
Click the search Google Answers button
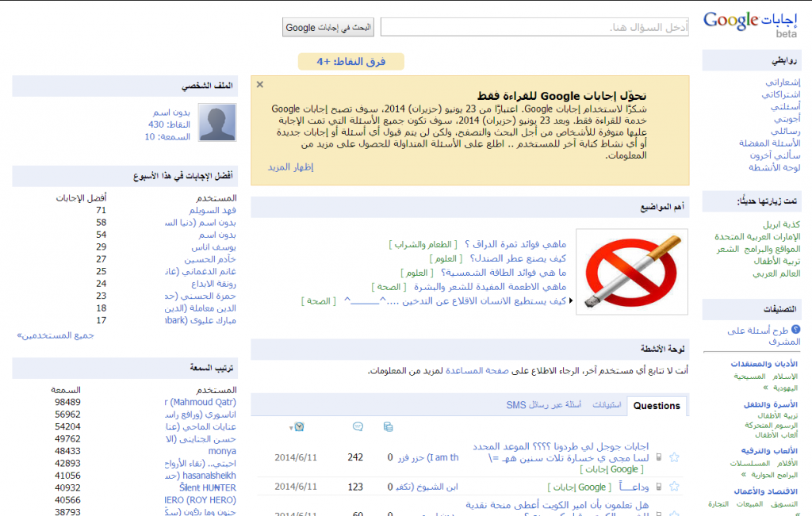point(328,28)
